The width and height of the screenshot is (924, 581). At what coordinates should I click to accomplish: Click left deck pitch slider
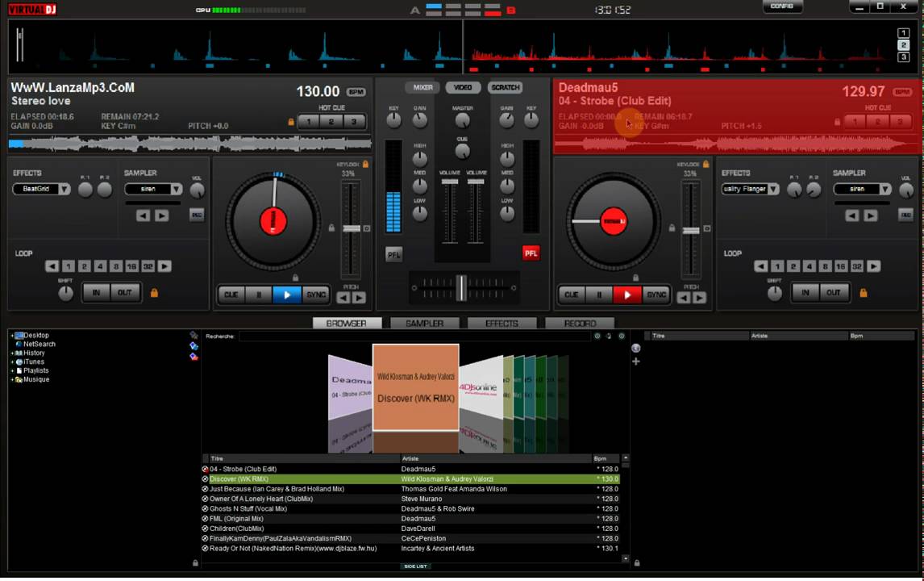352,228
